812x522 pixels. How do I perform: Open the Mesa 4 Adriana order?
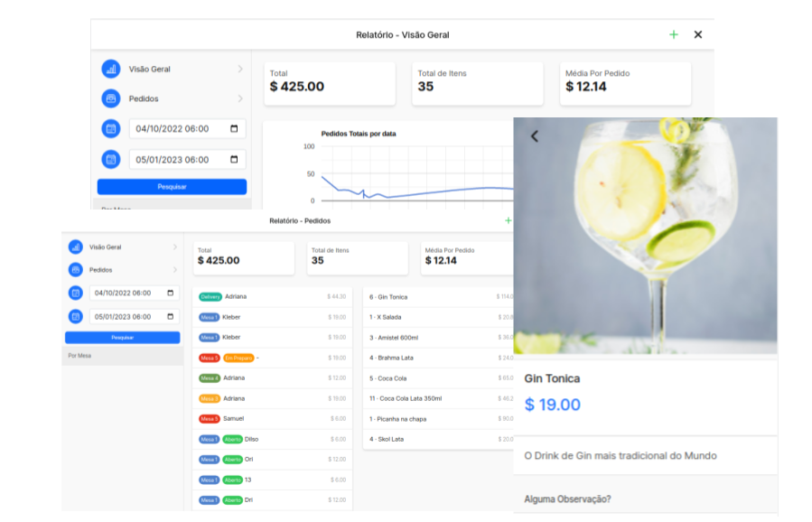(273, 378)
